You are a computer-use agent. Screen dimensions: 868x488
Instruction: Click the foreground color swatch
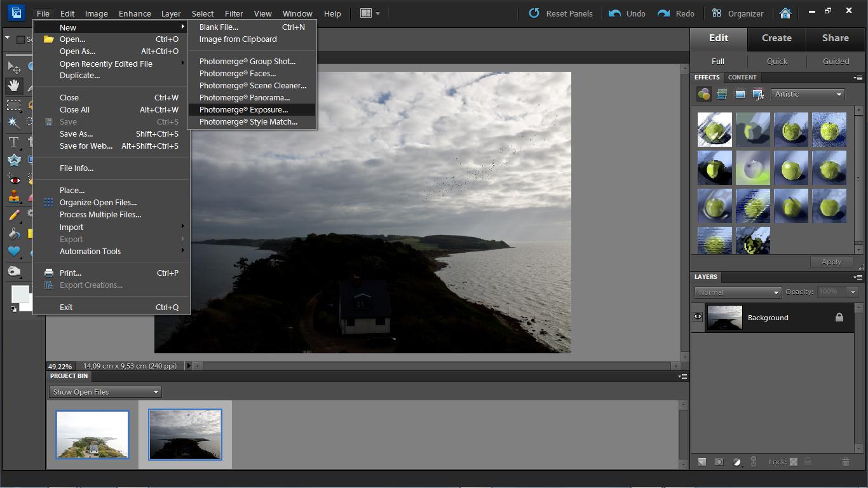pyautogui.click(x=20, y=294)
